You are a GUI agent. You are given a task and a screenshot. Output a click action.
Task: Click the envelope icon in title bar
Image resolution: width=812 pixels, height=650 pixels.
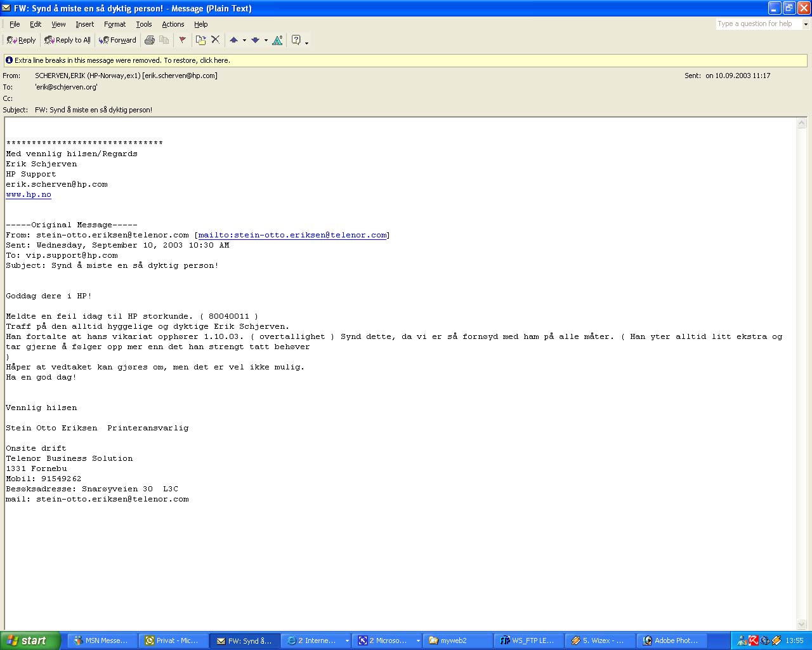pos(6,8)
